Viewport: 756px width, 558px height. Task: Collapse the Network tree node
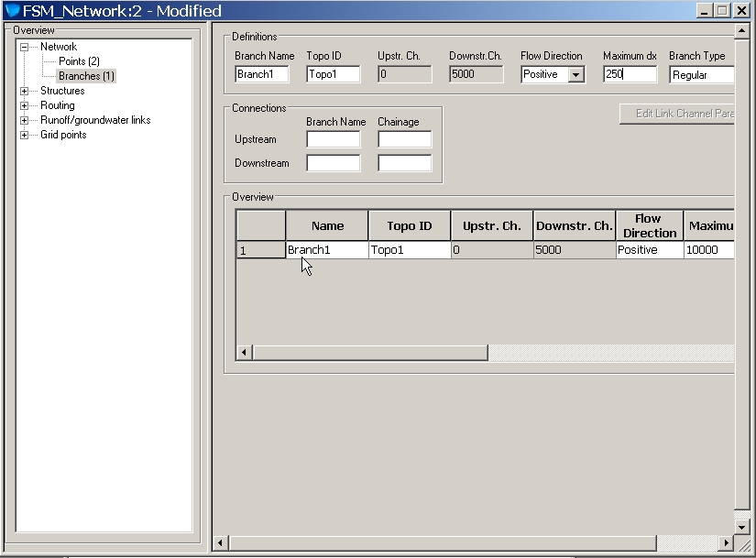pyautogui.click(x=25, y=47)
